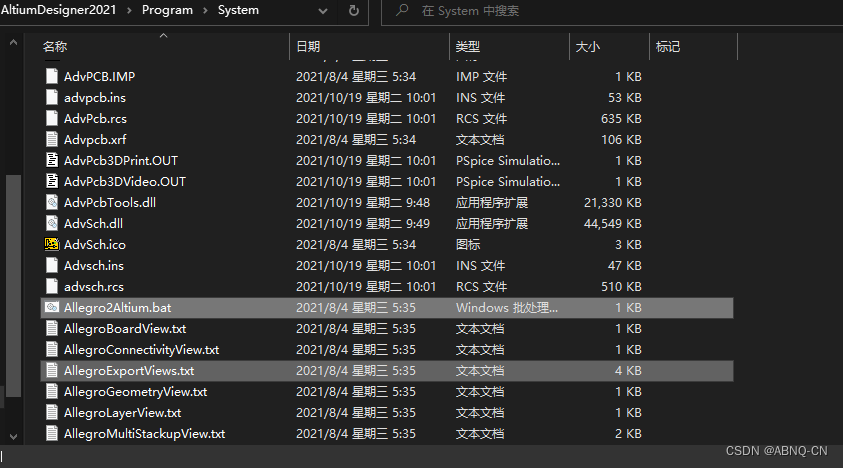
Task: Select the file name AllegroConnectivityView.txt
Action: point(141,349)
